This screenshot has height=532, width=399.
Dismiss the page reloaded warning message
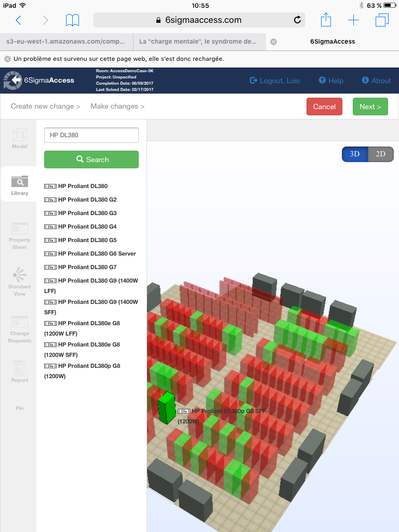(7, 59)
